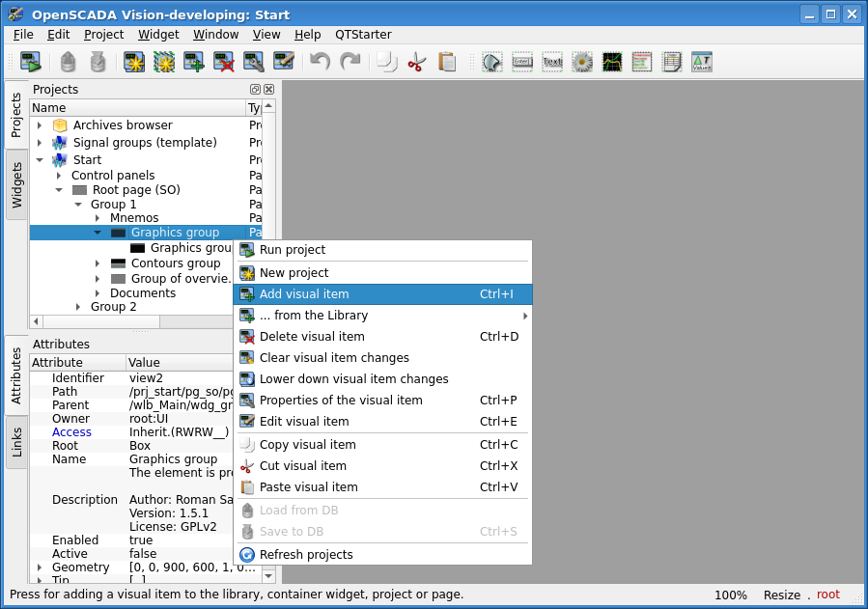Click the New library toolbar icon
Viewport: 868px width, 609px height.
point(164,62)
